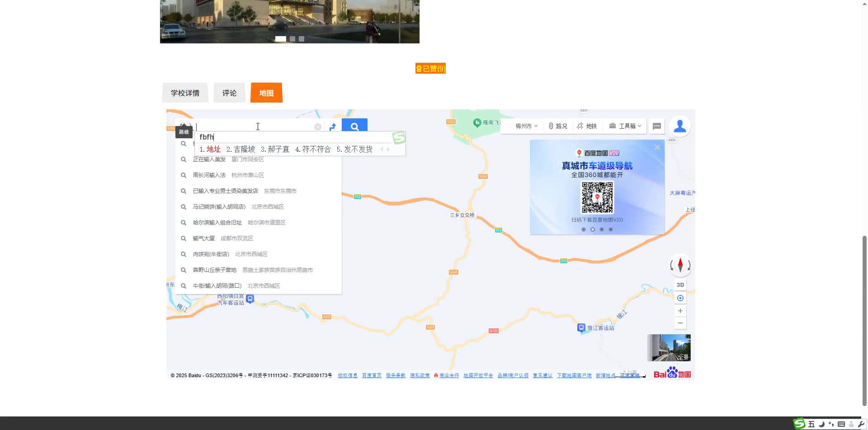Image resolution: width=868 pixels, height=430 pixels.
Task: Select suggestion 马记烧饼(输入胡同店)
Action: (259, 207)
